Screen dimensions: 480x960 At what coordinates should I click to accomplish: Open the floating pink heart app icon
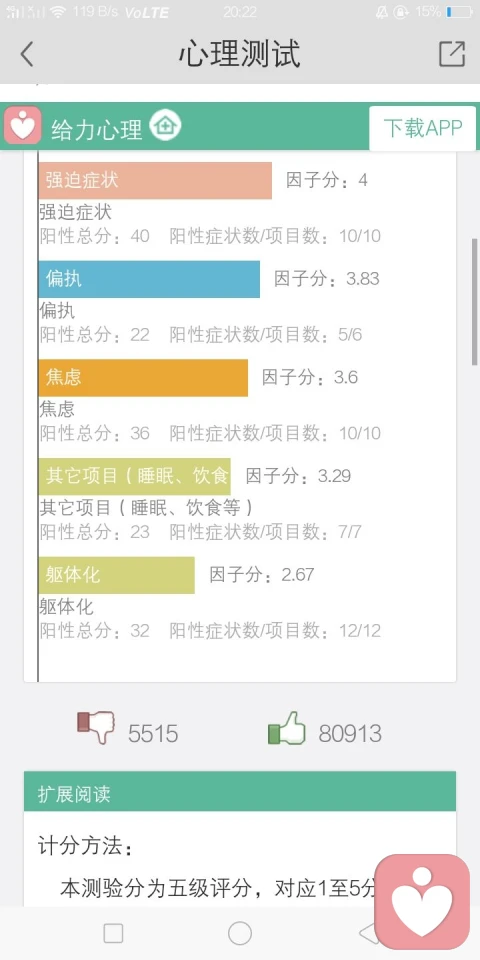pyautogui.click(x=422, y=901)
